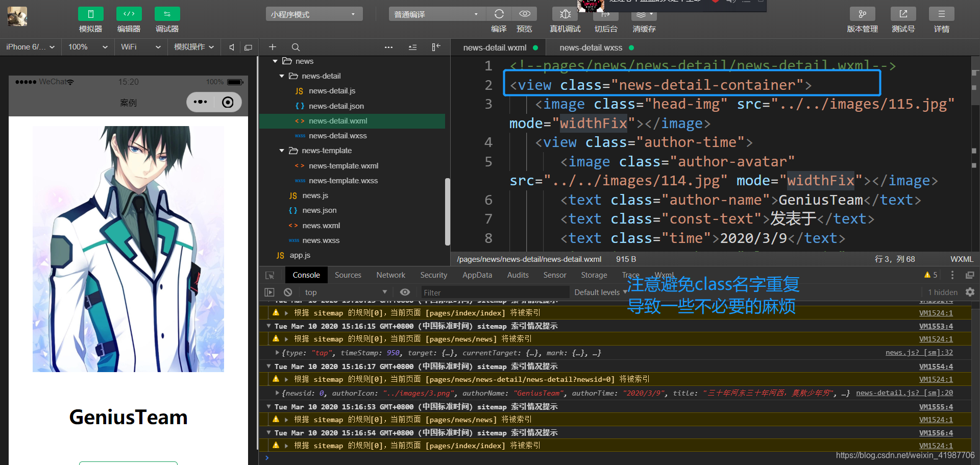The image size is (980, 465).
Task: Open the Console devtools tab
Action: pos(306,275)
